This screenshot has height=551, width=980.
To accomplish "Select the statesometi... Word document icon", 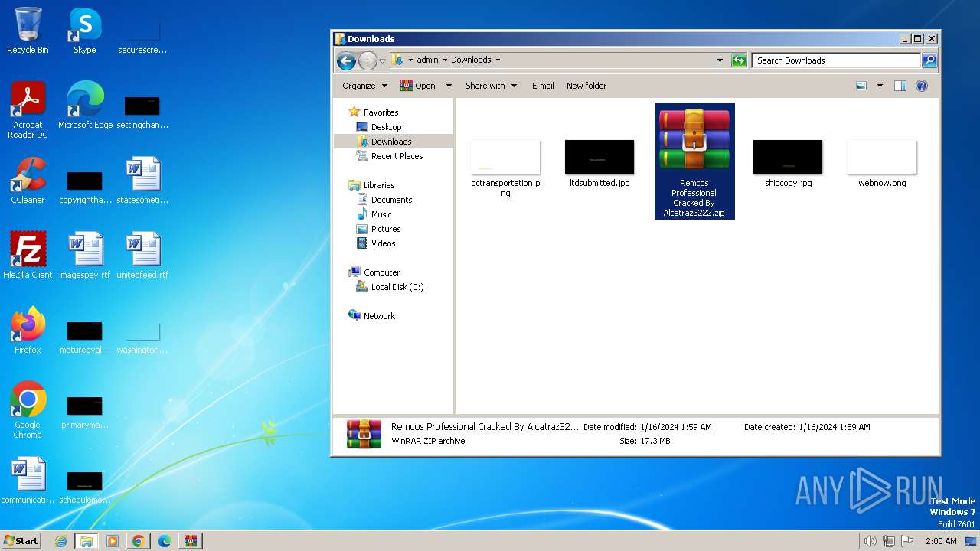I will (142, 181).
